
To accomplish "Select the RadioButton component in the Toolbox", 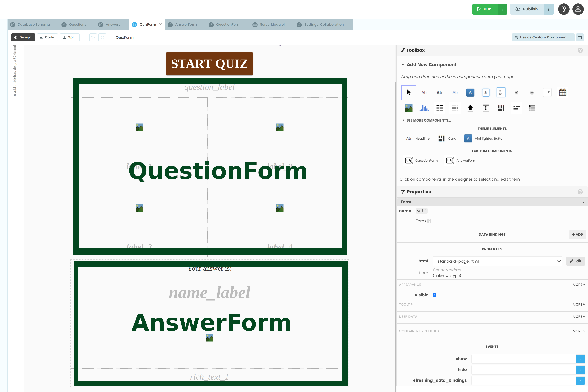I will [532, 92].
